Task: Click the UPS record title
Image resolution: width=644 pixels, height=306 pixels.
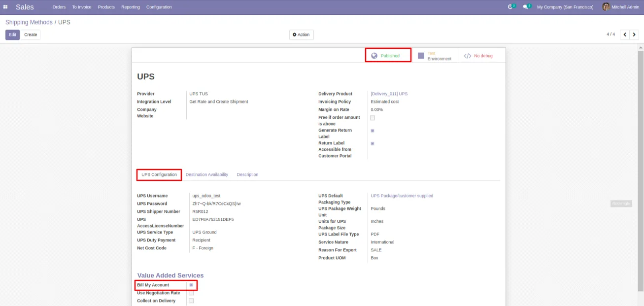Action: click(146, 77)
